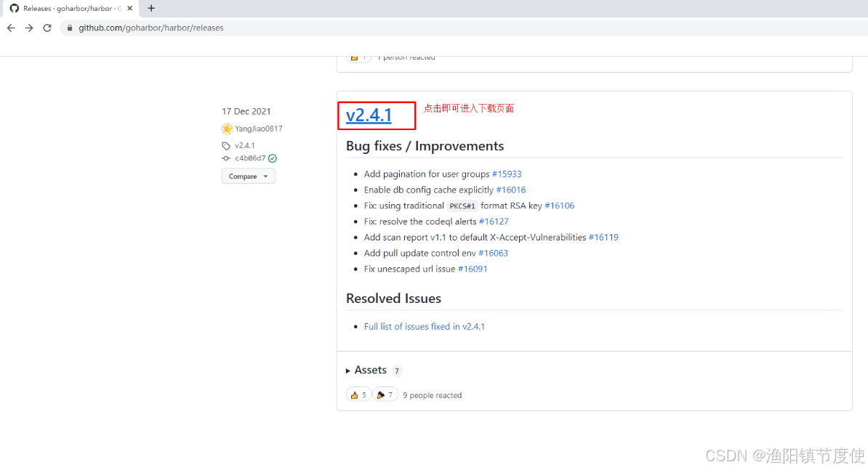
Task: Click the padlock site info icon
Action: tap(70, 28)
